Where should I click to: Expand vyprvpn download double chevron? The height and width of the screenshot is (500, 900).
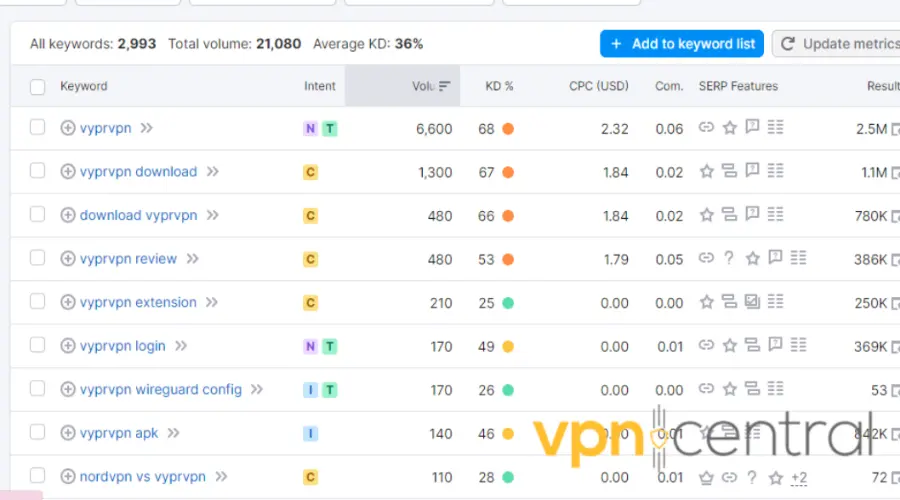coord(212,172)
